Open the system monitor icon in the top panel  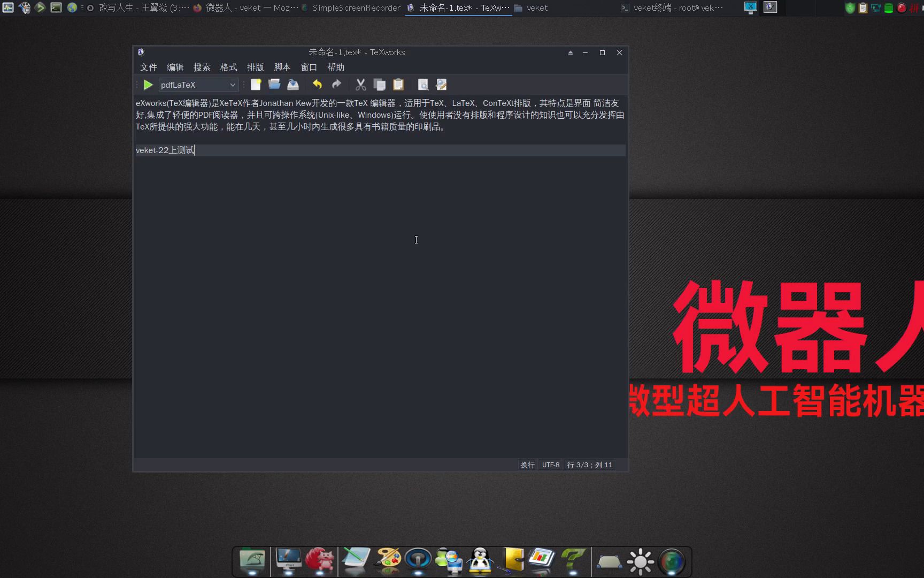tap(8, 7)
